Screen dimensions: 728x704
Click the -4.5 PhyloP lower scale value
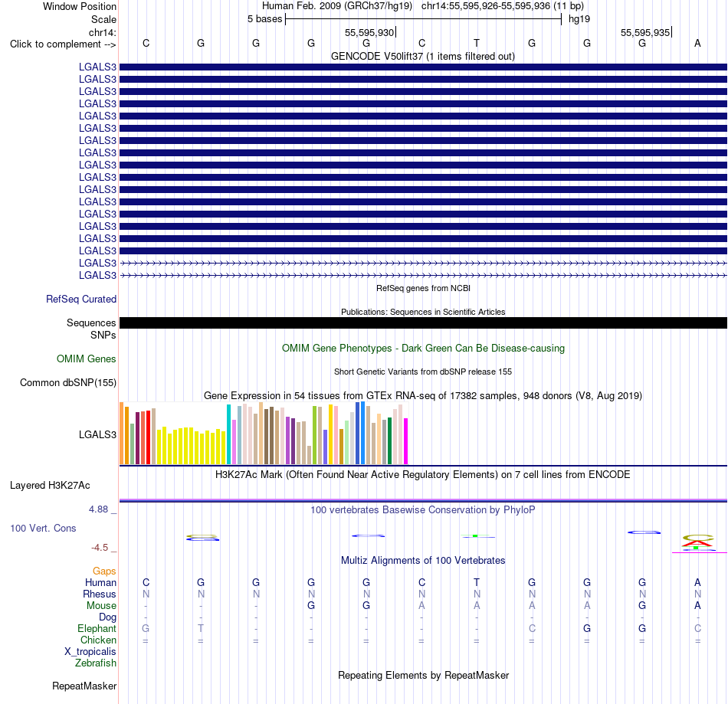coord(100,548)
